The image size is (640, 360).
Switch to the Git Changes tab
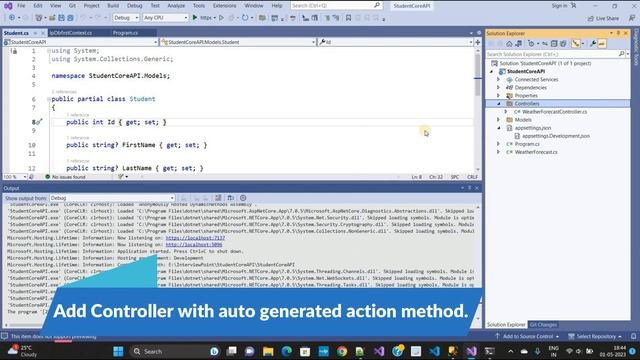coord(543,325)
